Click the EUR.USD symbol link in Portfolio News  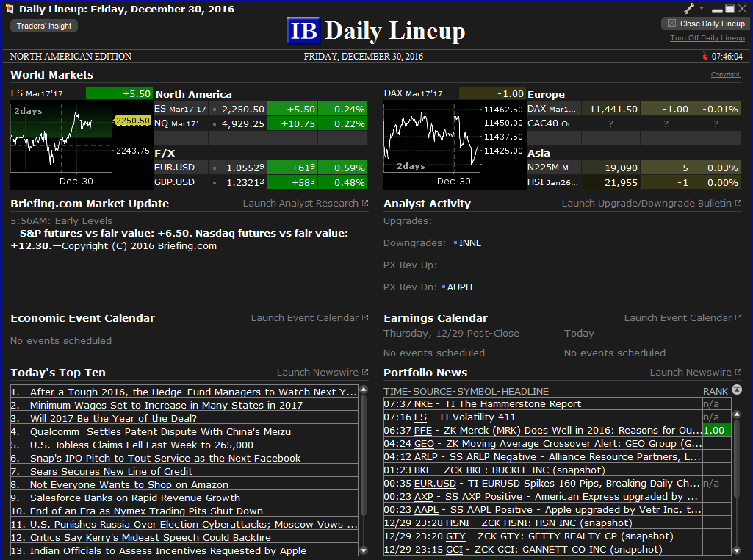tap(435, 484)
